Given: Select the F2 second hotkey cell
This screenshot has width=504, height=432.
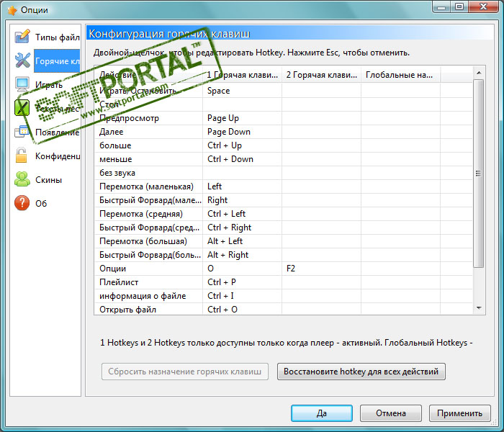Looking at the screenshot, I should click(x=321, y=269).
